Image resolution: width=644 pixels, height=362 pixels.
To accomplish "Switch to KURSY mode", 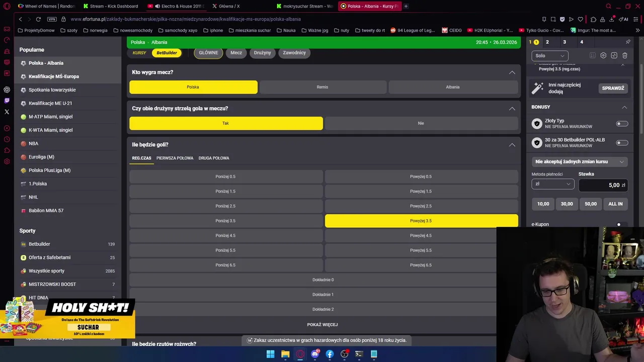I will pyautogui.click(x=139, y=53).
